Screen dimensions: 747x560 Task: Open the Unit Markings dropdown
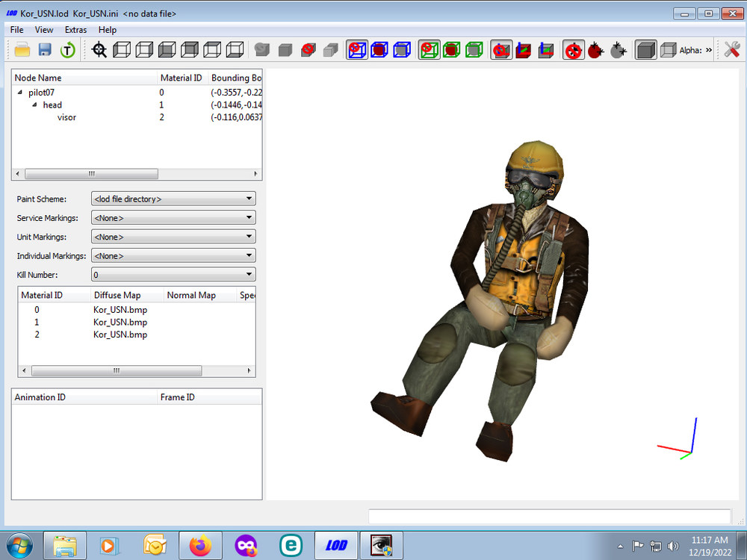pyautogui.click(x=173, y=237)
